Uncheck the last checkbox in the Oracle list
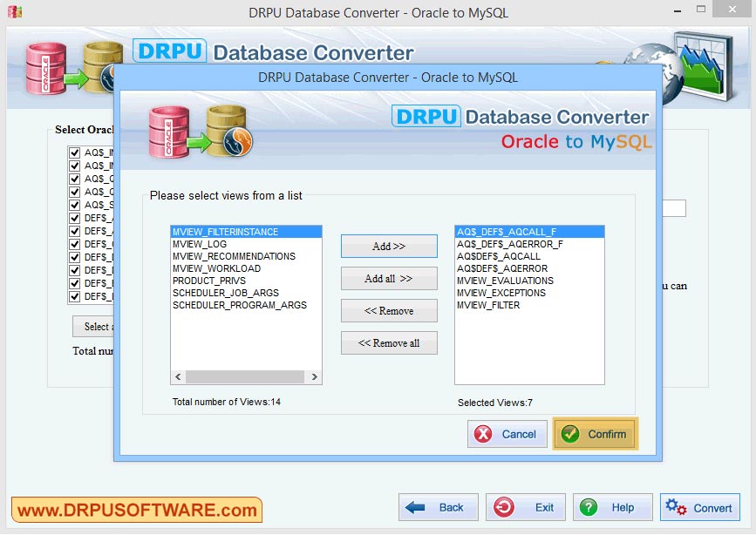The width and height of the screenshot is (756, 535). coord(75,296)
